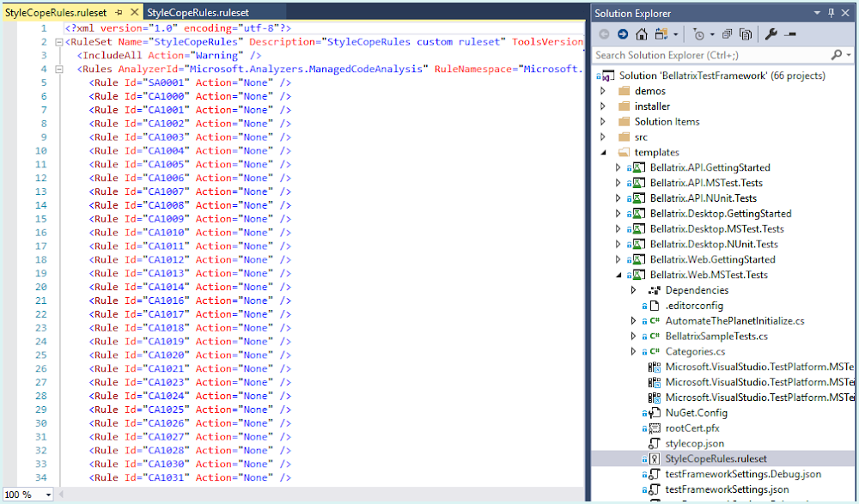The width and height of the screenshot is (859, 504).
Task: Toggle Show All Files in Solution Explorer toolbar
Action: pyautogui.click(x=746, y=34)
